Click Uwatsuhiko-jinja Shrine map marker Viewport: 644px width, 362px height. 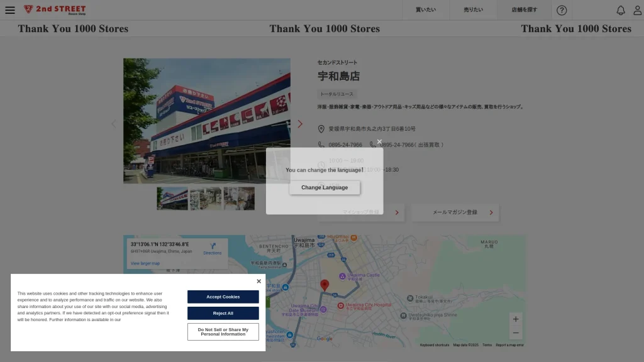[x=403, y=315]
